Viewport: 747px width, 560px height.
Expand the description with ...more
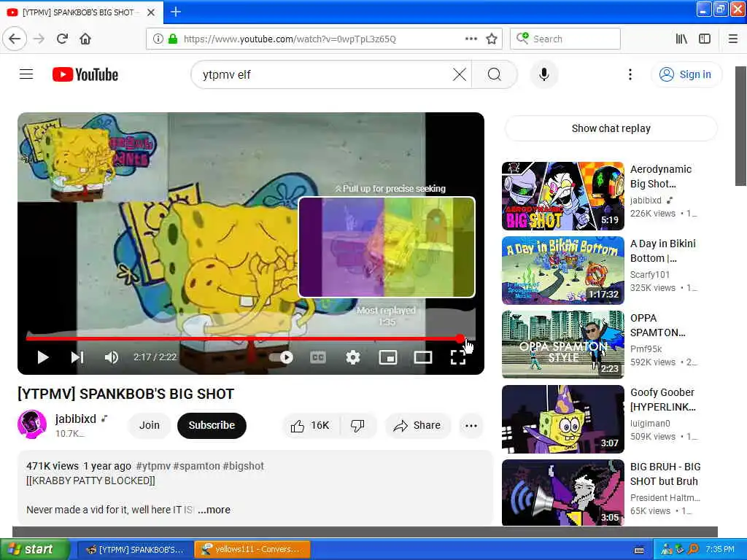click(214, 510)
